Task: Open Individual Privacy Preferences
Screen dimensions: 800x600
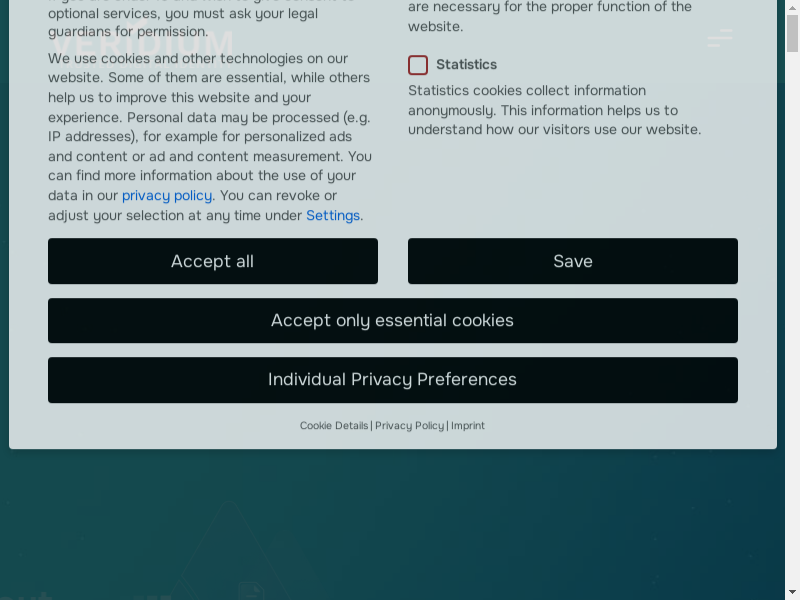Action: pos(392,380)
